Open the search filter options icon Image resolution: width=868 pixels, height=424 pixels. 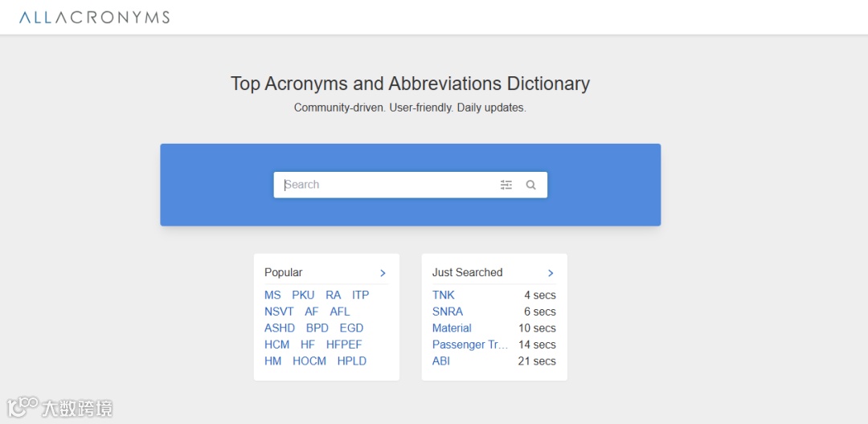(506, 185)
